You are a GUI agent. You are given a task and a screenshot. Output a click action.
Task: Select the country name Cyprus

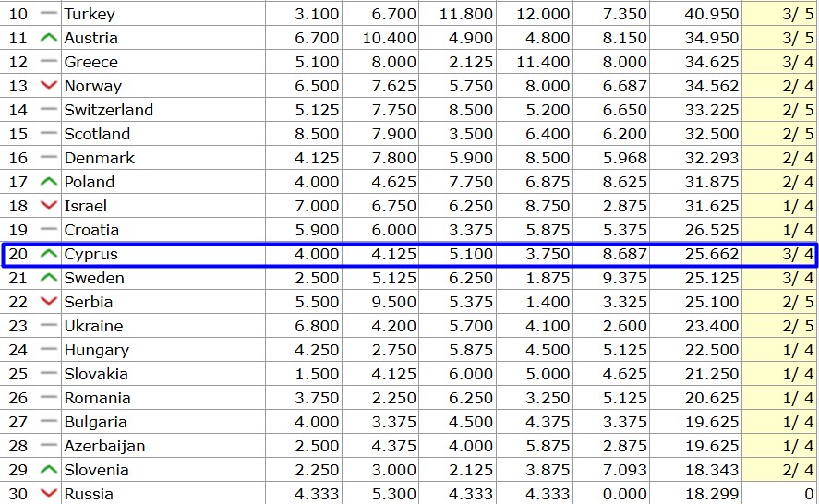pyautogui.click(x=90, y=255)
